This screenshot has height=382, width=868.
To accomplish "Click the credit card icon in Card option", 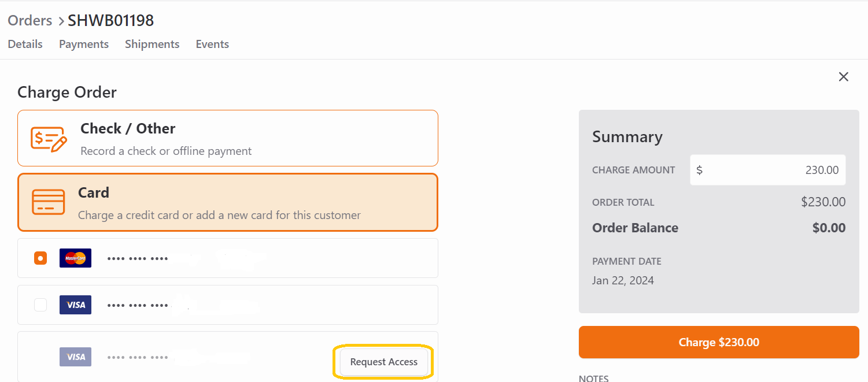I will coord(49,202).
